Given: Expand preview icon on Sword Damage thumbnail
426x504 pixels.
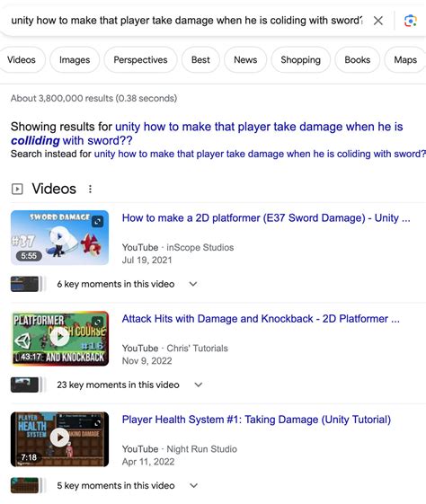Looking at the screenshot, I should coord(98,221).
